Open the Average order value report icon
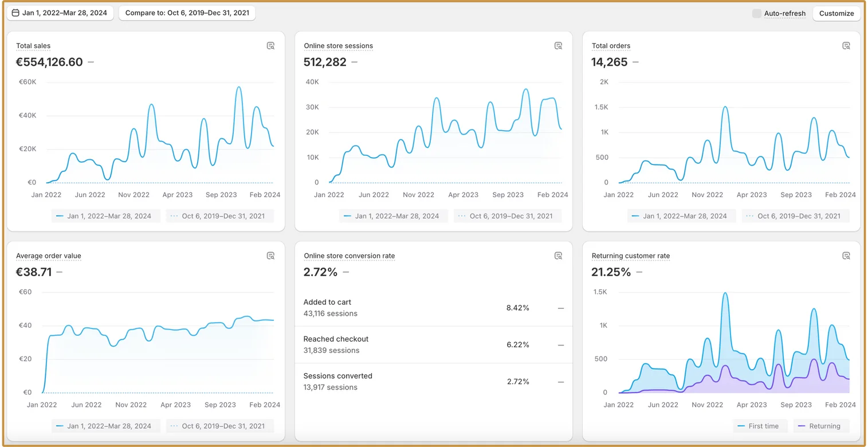 click(x=271, y=256)
